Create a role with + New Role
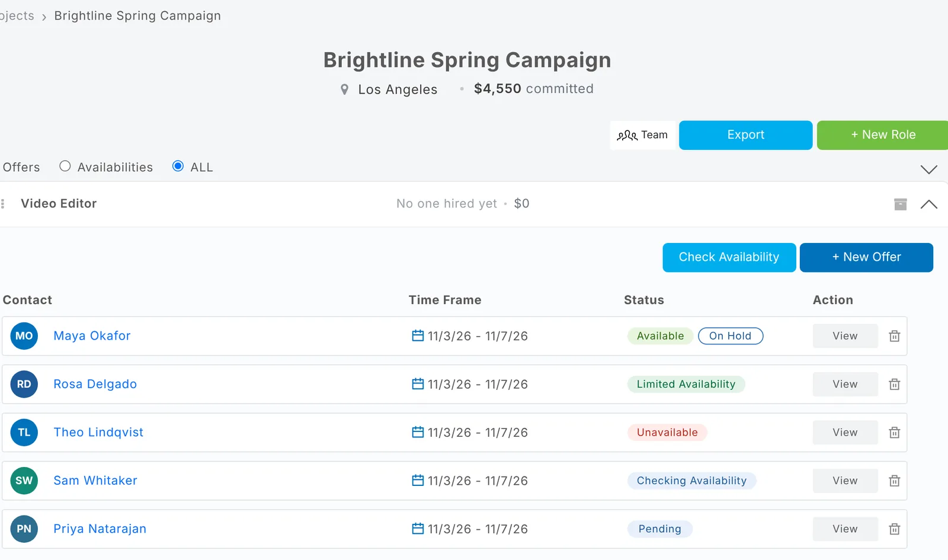948x560 pixels. (x=883, y=135)
